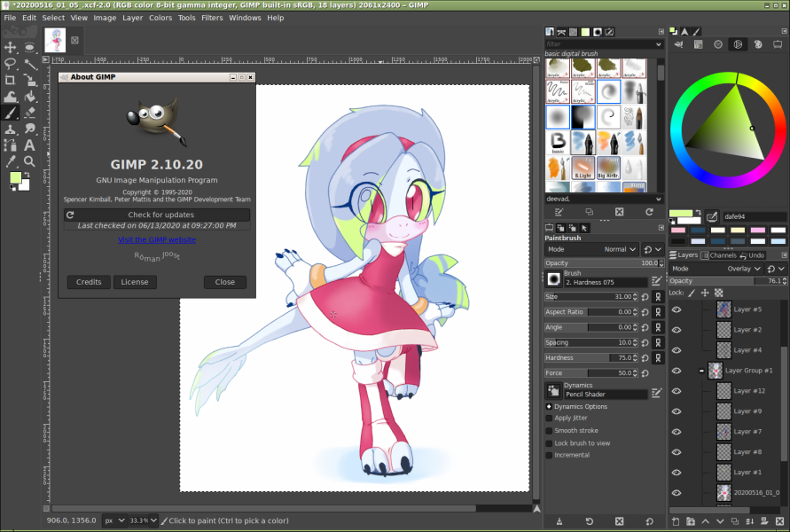Select the Free Select lasso tool
The height and width of the screenshot is (532, 790).
pos(10,64)
